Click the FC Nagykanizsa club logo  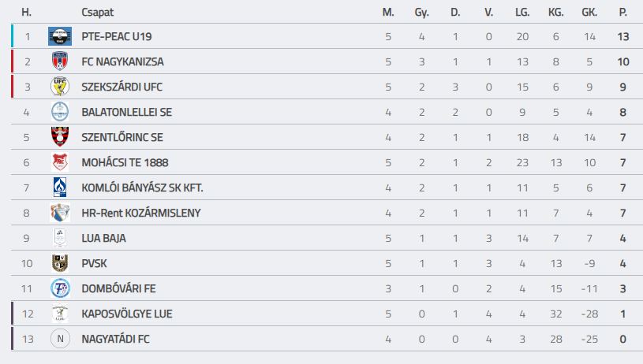pos(60,61)
